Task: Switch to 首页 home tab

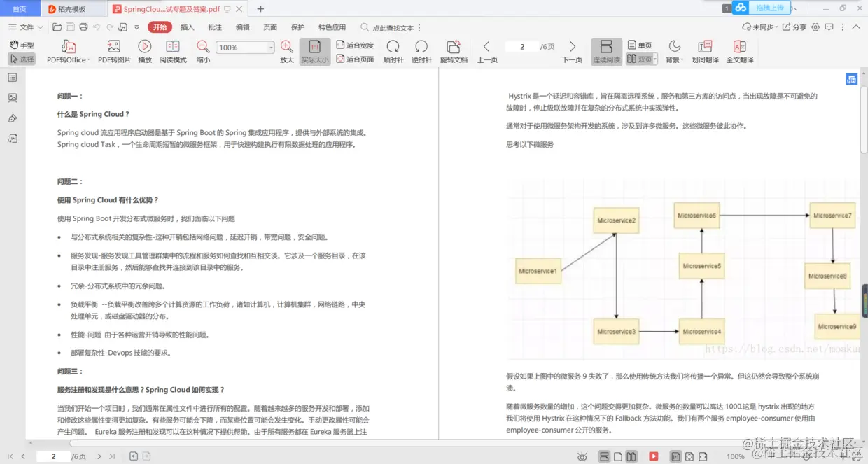Action: pos(20,8)
